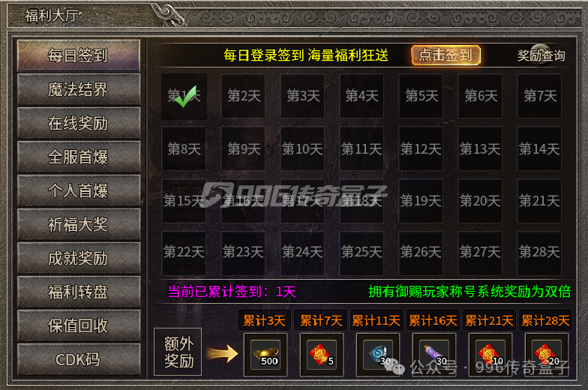Viewport: 588px width, 390px height.
Task: Select the red envelope x10 under 累计21天
Action: [x=490, y=355]
